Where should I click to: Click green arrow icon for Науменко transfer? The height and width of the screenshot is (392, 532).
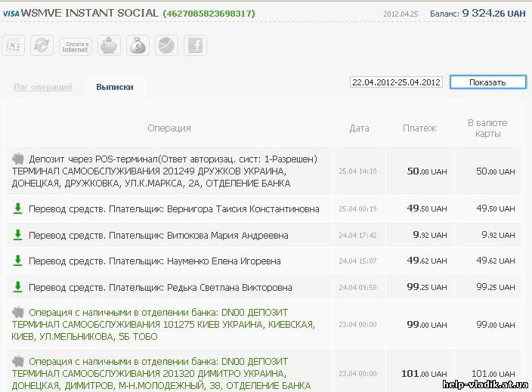pyautogui.click(x=17, y=261)
